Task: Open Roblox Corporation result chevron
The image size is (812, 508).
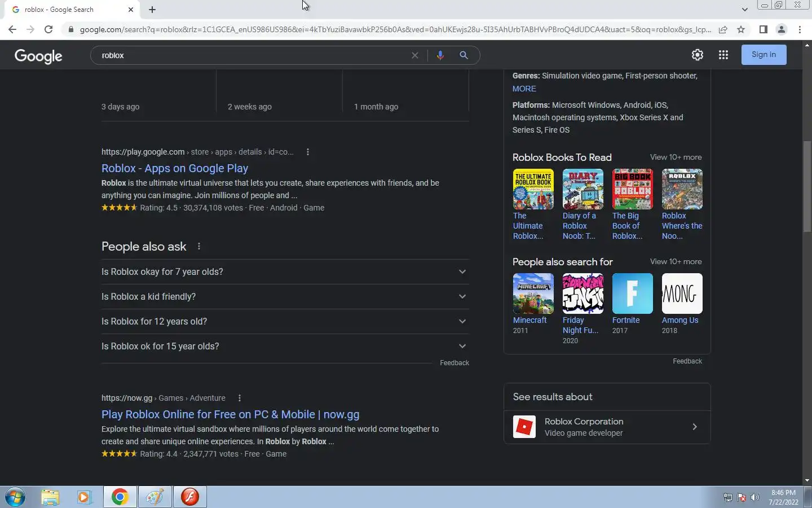Action: pos(695,427)
